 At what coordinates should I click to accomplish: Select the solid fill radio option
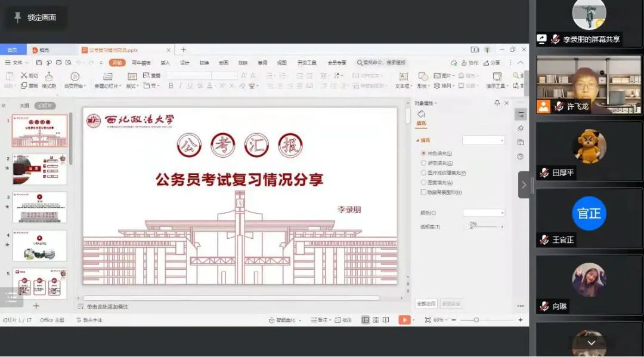423,153
